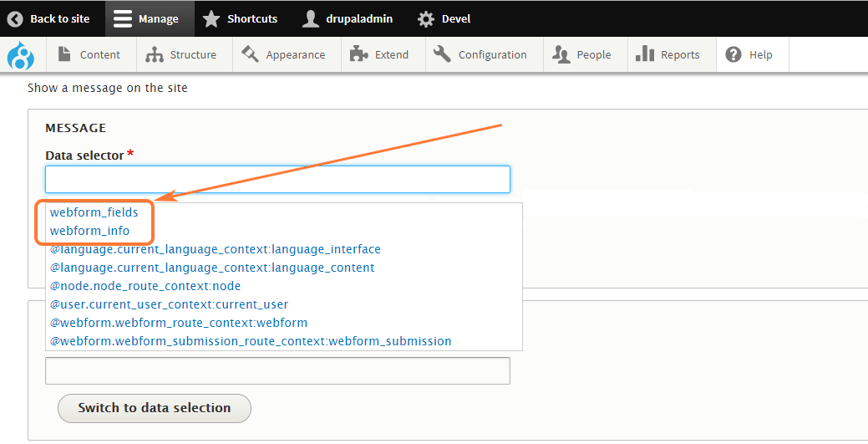Open the Extend modules page
The height and width of the screenshot is (444, 868).
coord(379,55)
